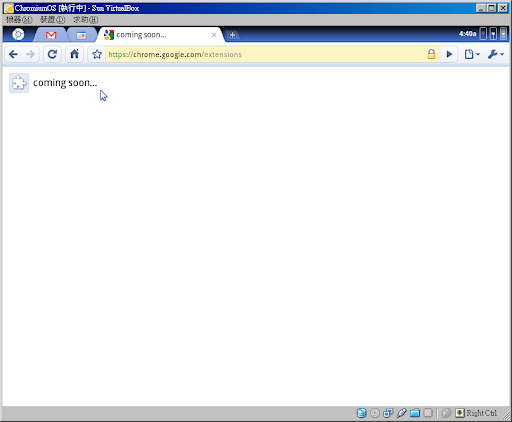Click the VirtualBox USB devices icon
The image size is (512, 422).
point(401,413)
